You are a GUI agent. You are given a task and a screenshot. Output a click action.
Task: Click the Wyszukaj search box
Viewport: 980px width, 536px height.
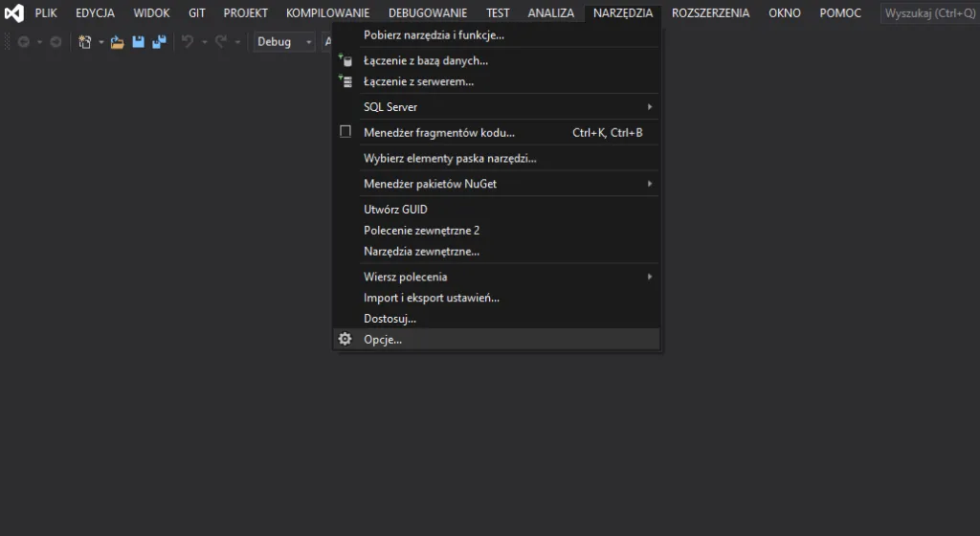pyautogui.click(x=928, y=13)
